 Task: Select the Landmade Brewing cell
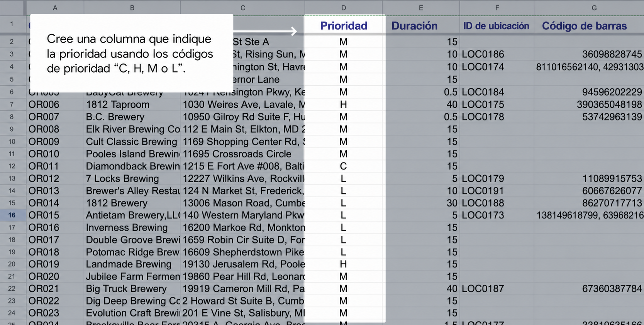pyautogui.click(x=132, y=264)
